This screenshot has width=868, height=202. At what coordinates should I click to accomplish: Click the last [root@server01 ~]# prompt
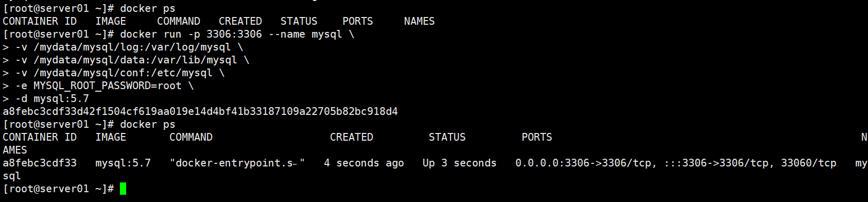[58, 189]
